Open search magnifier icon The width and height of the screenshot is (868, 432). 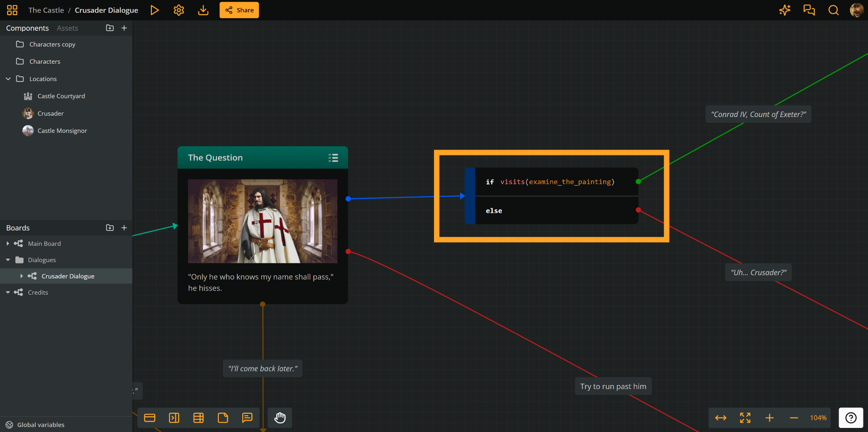click(833, 10)
